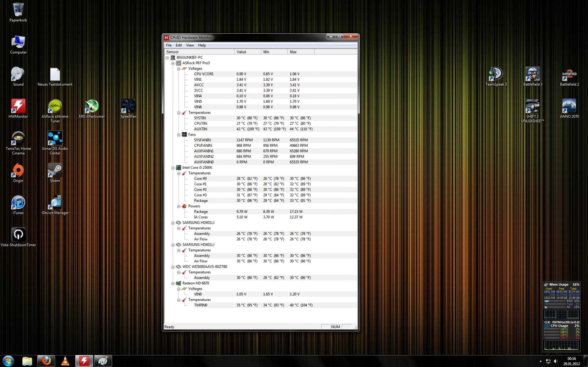The width and height of the screenshot is (588, 367).
Task: Launch the MSI Afterburner shortcut
Action: pos(92,109)
